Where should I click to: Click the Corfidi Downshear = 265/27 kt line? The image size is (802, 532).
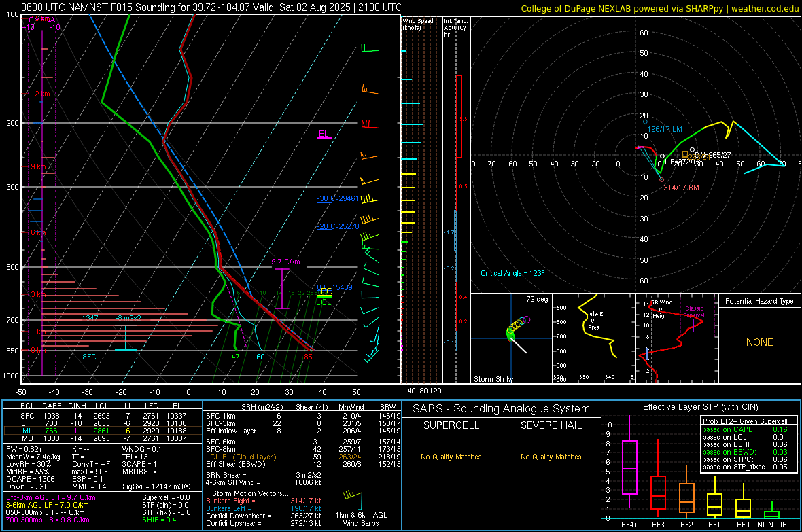[264, 516]
